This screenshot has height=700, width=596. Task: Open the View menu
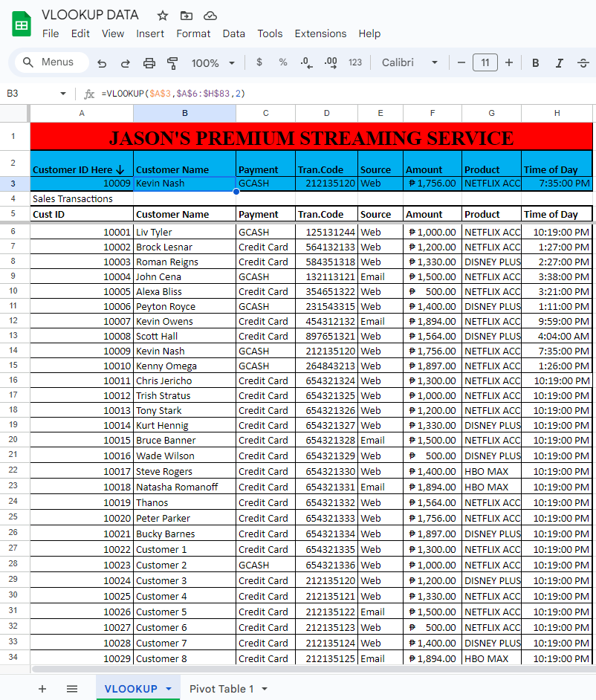[113, 34]
